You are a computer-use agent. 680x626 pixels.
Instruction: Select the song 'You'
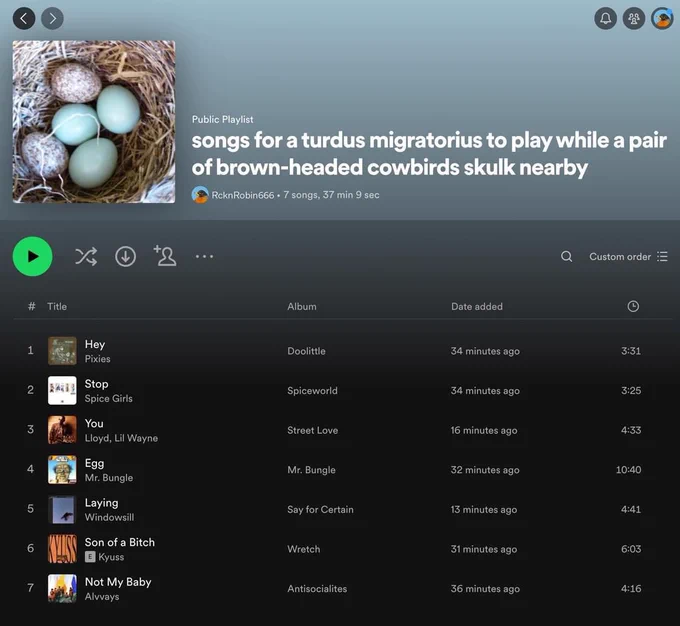tap(94, 423)
